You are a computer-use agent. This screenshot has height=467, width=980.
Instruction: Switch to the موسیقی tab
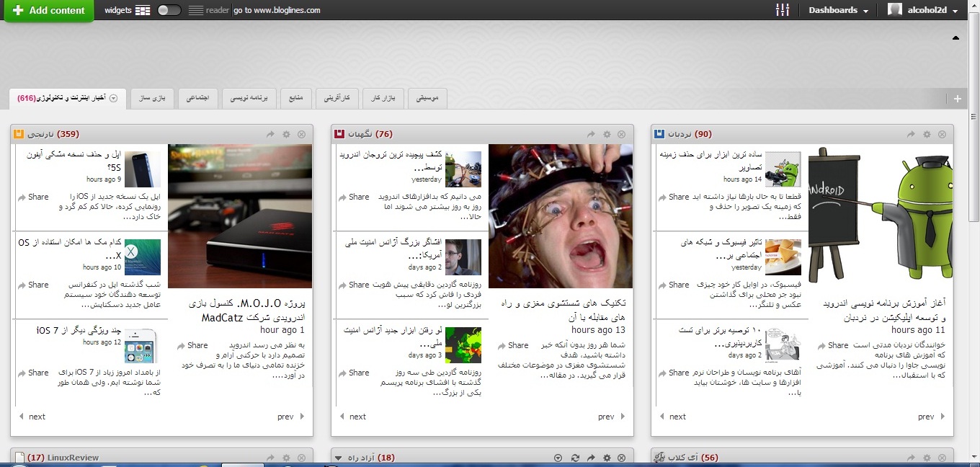[x=427, y=98]
